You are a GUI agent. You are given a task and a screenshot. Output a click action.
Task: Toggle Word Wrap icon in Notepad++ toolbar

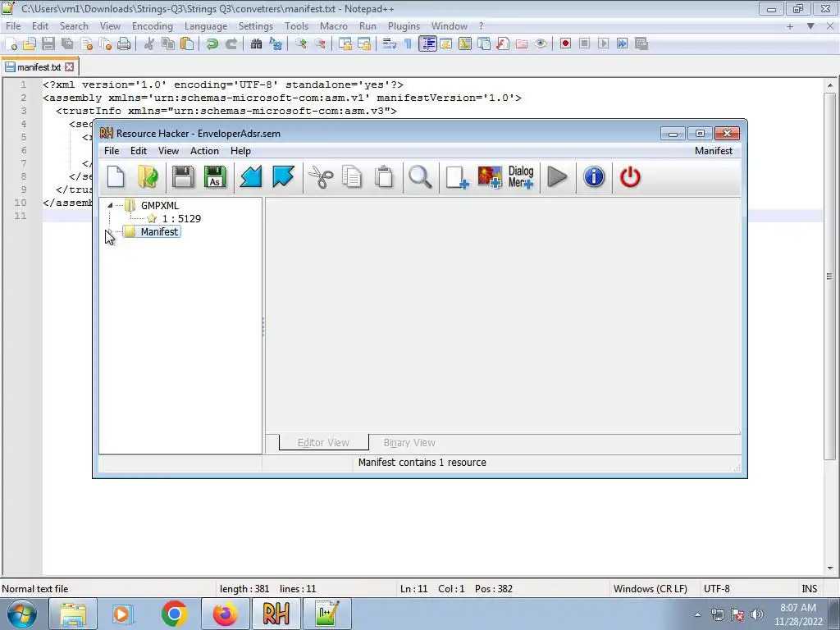pos(390,44)
